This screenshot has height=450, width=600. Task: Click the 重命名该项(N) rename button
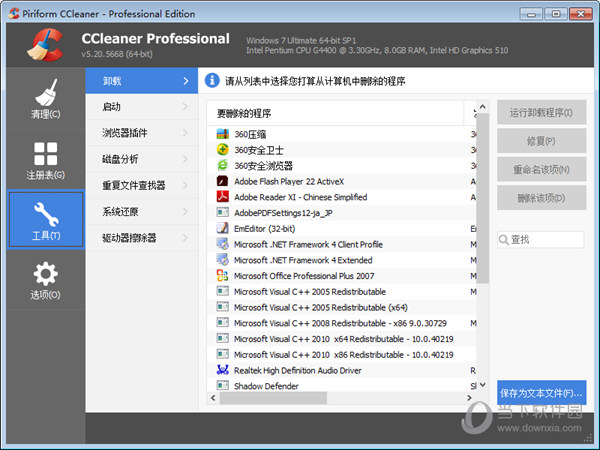tap(541, 170)
